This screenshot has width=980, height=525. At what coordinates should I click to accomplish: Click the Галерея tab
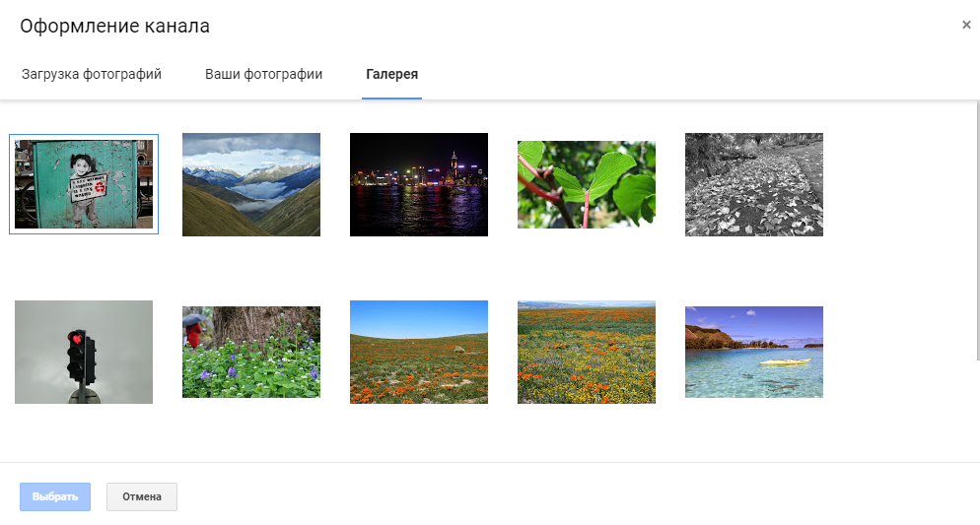[x=391, y=74]
